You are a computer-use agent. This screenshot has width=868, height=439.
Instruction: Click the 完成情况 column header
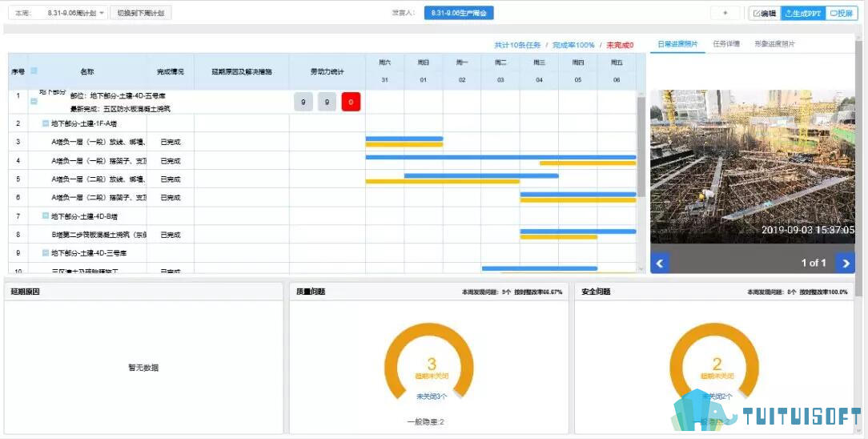(x=171, y=71)
